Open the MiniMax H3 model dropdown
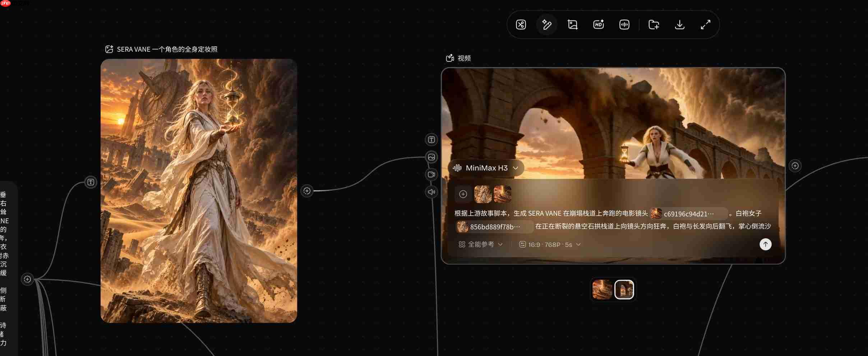Screen dimensions: 868x356 [486, 168]
